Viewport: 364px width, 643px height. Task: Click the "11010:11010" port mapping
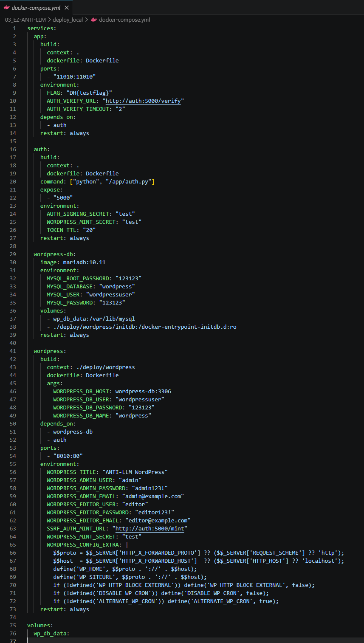(x=74, y=76)
